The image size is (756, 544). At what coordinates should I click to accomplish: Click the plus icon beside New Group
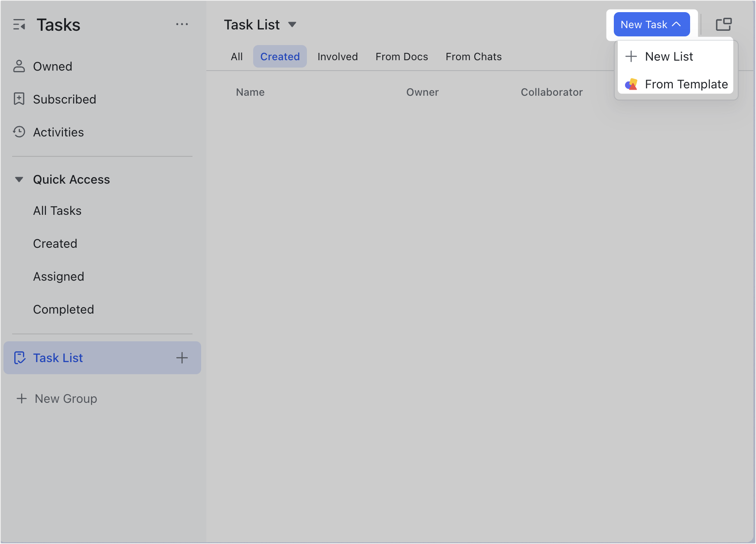(22, 398)
